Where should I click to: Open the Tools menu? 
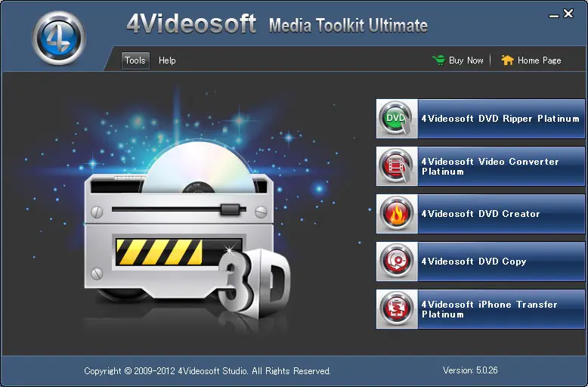135,60
